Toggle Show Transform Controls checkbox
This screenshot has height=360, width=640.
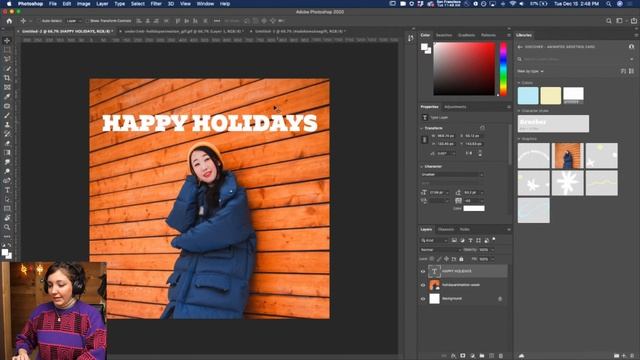click(87, 21)
